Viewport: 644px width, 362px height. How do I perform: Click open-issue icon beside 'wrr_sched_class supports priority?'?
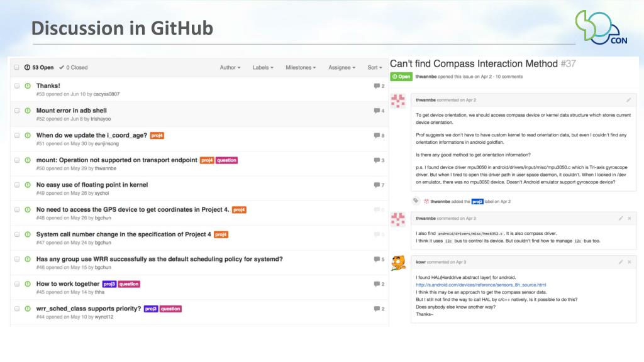click(28, 309)
